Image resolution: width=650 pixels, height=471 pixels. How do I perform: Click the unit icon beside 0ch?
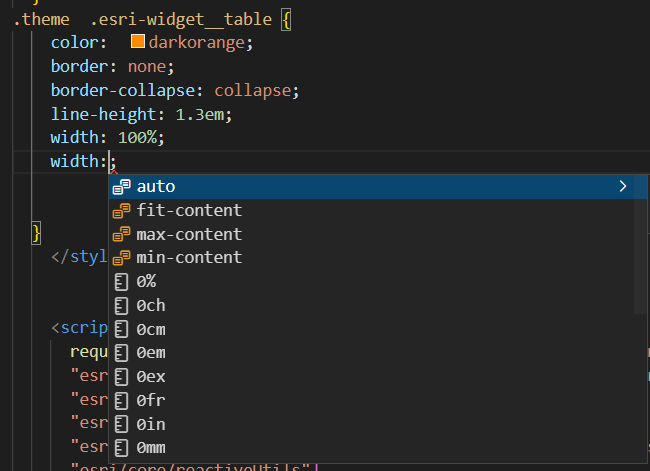pos(122,305)
